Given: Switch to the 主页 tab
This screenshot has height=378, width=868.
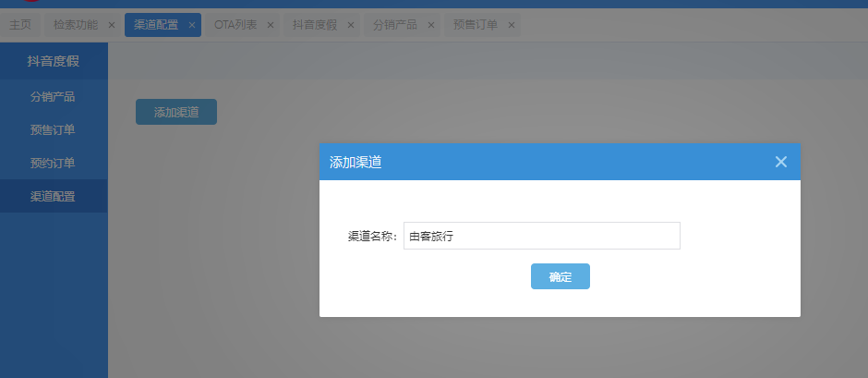Looking at the screenshot, I should click(20, 25).
